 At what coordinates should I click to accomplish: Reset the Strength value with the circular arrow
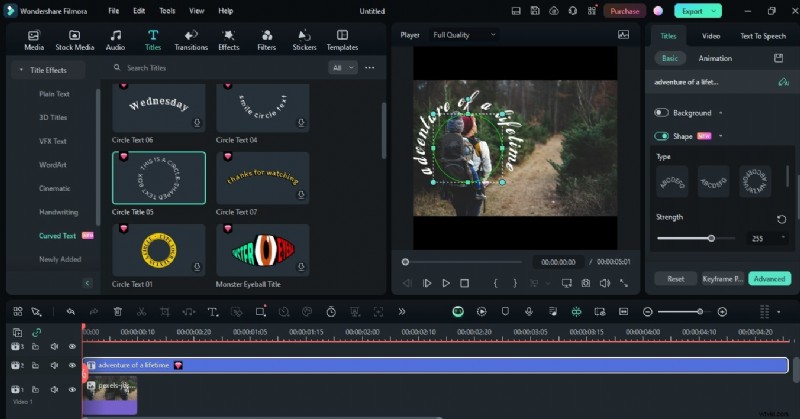tap(781, 219)
